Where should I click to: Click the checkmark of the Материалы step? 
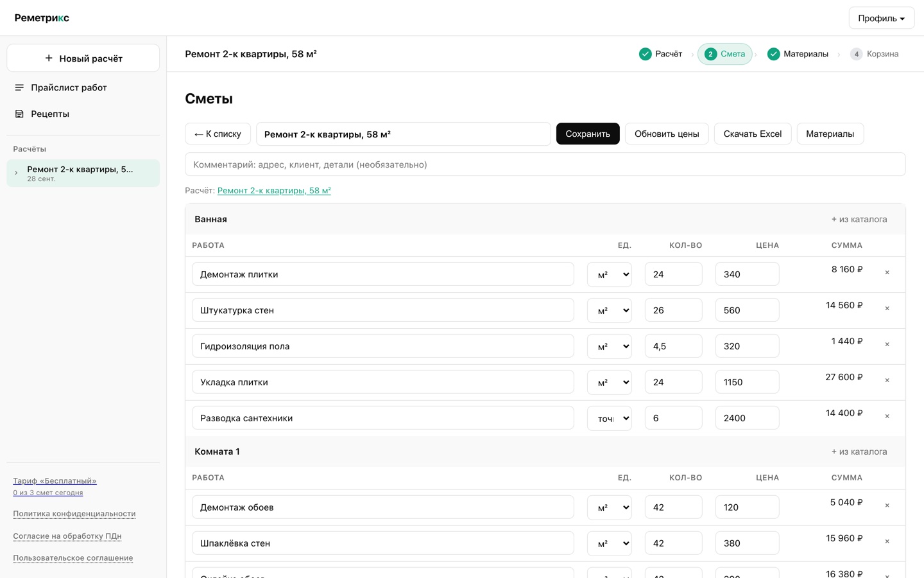(x=774, y=54)
